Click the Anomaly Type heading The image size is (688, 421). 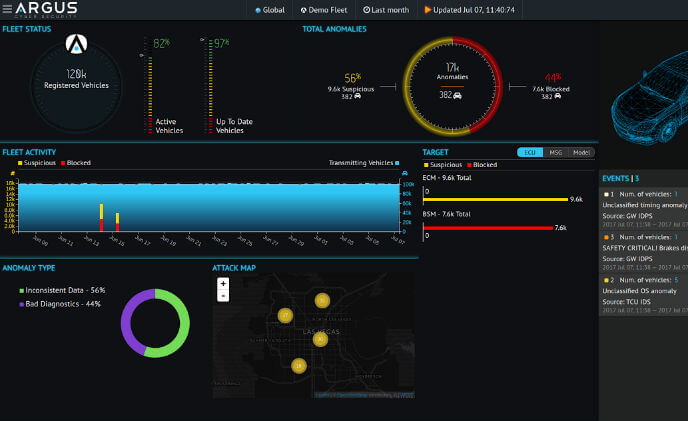[29, 268]
